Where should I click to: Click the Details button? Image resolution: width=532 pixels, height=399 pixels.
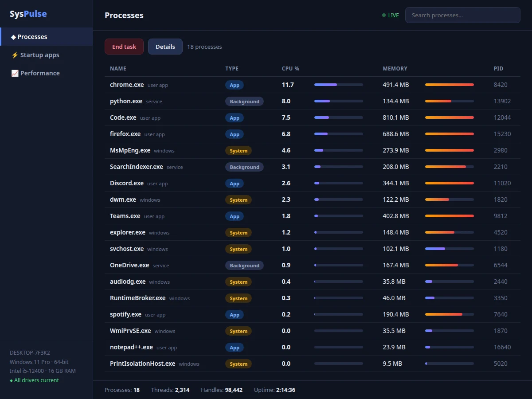(165, 47)
